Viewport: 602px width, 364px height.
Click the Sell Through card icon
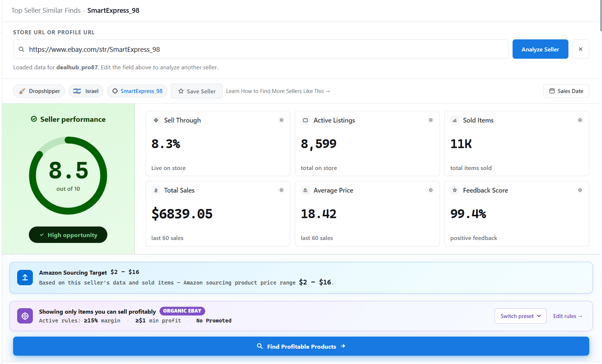[x=156, y=120]
